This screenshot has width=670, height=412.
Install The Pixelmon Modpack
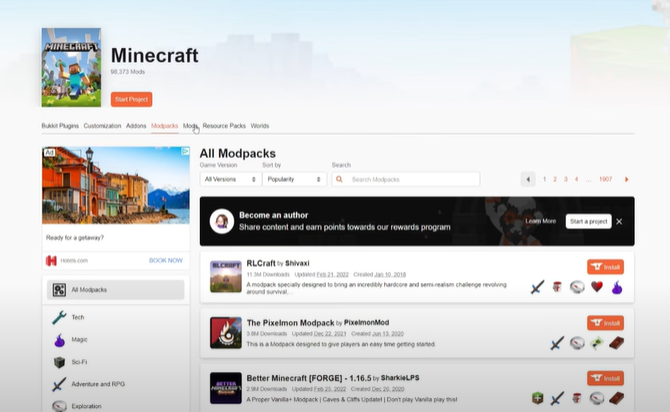[x=605, y=323]
